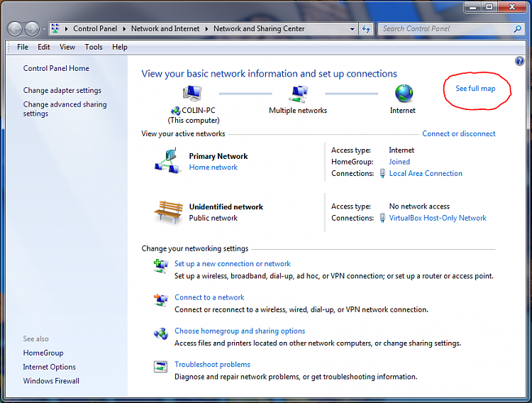
Task: Click the Primary Network home icon
Action: [x=167, y=160]
